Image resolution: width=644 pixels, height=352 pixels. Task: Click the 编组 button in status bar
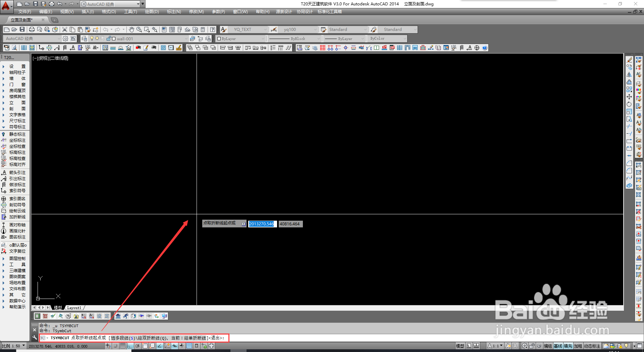[x=548, y=346]
